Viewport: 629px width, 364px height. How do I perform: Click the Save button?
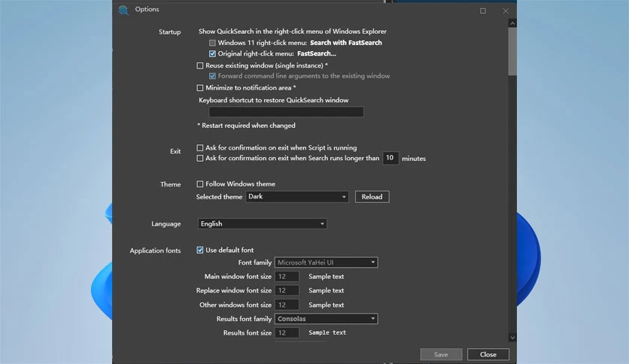tap(441, 354)
